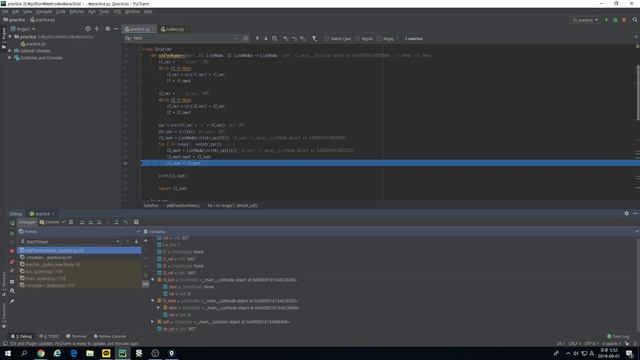View breakpoints icon in Debug sidebar
The height and width of the screenshot is (360, 640).
pos(12,262)
